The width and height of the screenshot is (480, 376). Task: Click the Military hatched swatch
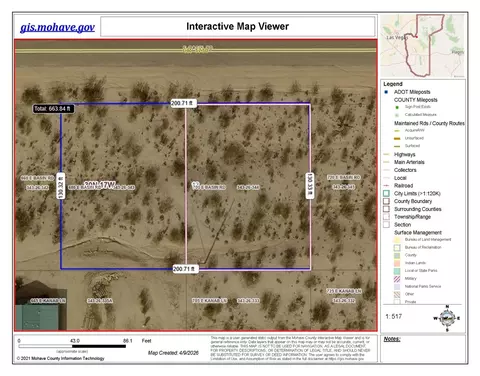point(397,279)
